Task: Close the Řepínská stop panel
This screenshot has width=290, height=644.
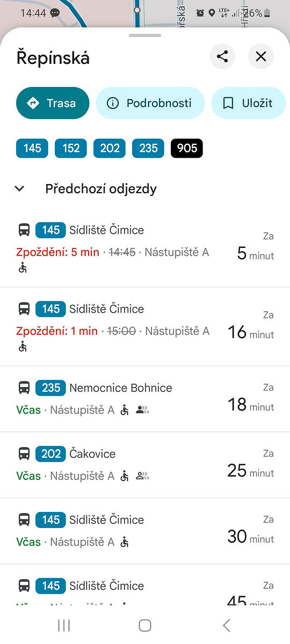Action: click(261, 56)
